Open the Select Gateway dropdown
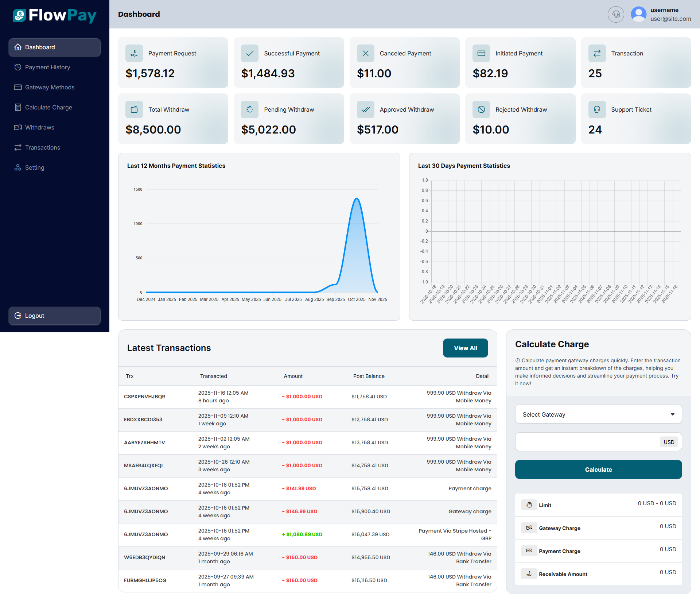The width and height of the screenshot is (700, 603). tap(598, 414)
